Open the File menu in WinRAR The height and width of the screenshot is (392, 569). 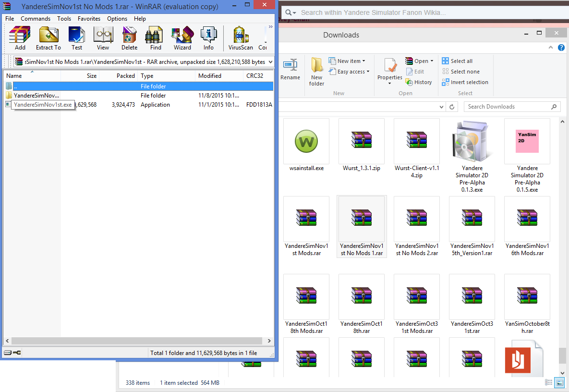[10, 19]
